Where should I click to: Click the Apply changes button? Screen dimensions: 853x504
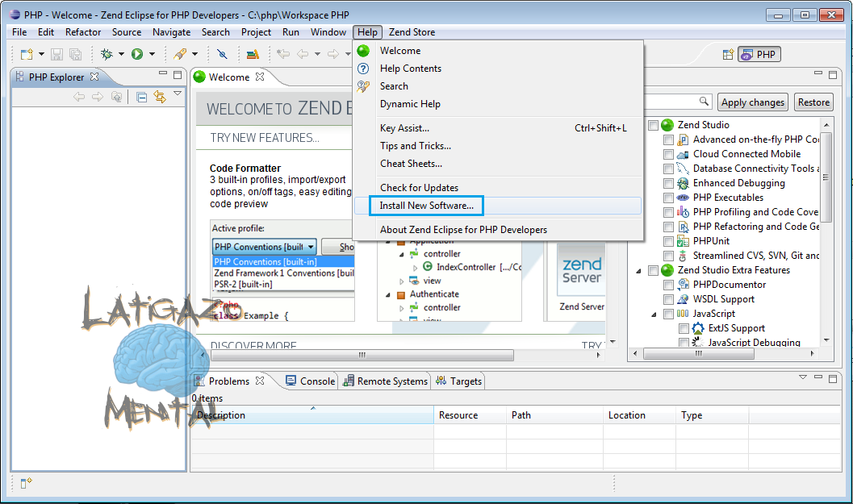click(752, 102)
